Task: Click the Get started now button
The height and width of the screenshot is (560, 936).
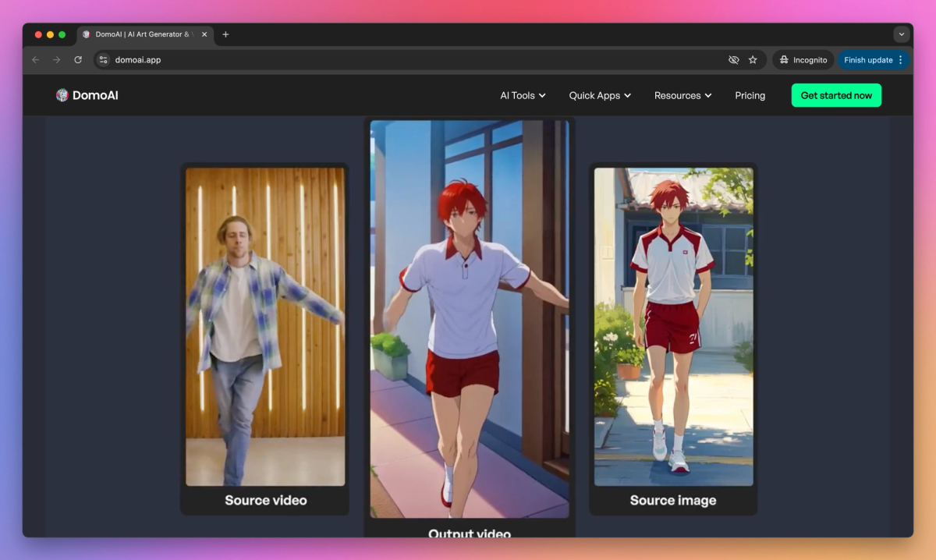Action: 836,95
